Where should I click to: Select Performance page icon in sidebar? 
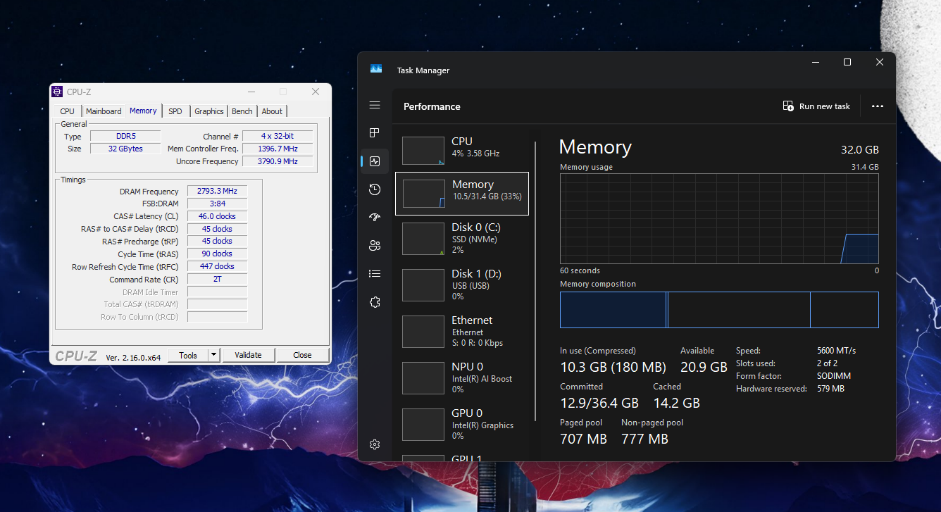pos(375,161)
